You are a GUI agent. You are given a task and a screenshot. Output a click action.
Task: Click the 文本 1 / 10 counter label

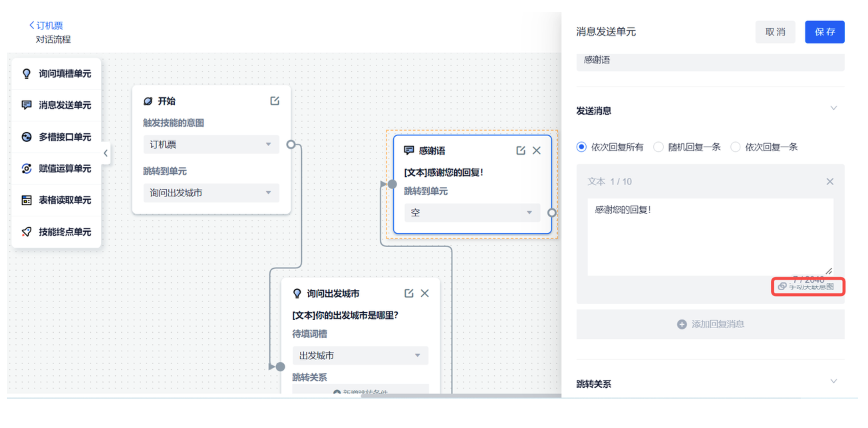[x=610, y=181]
